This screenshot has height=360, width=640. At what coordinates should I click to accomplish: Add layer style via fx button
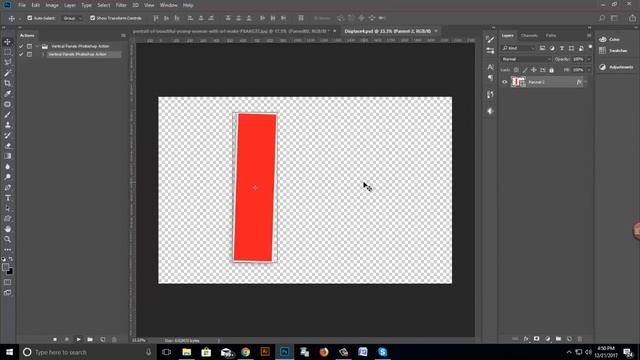click(x=526, y=339)
